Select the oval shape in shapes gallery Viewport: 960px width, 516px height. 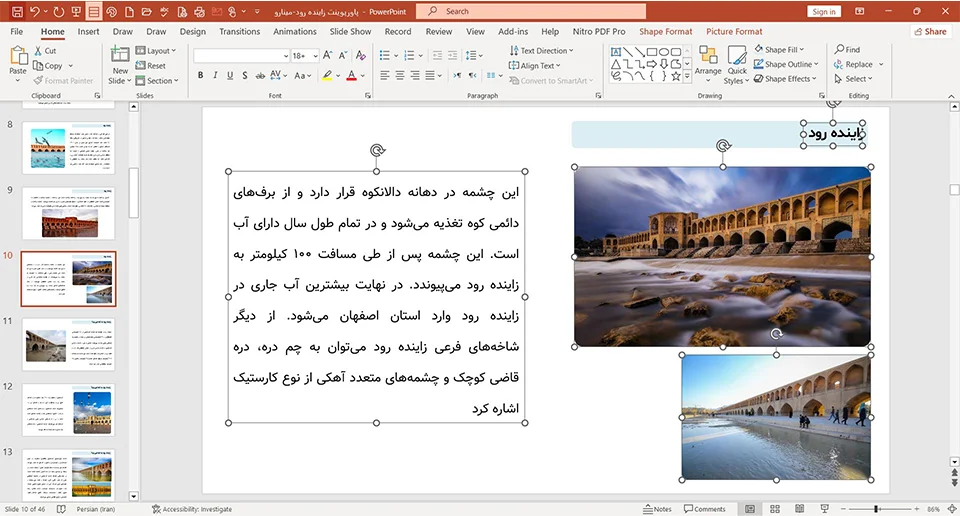click(664, 52)
